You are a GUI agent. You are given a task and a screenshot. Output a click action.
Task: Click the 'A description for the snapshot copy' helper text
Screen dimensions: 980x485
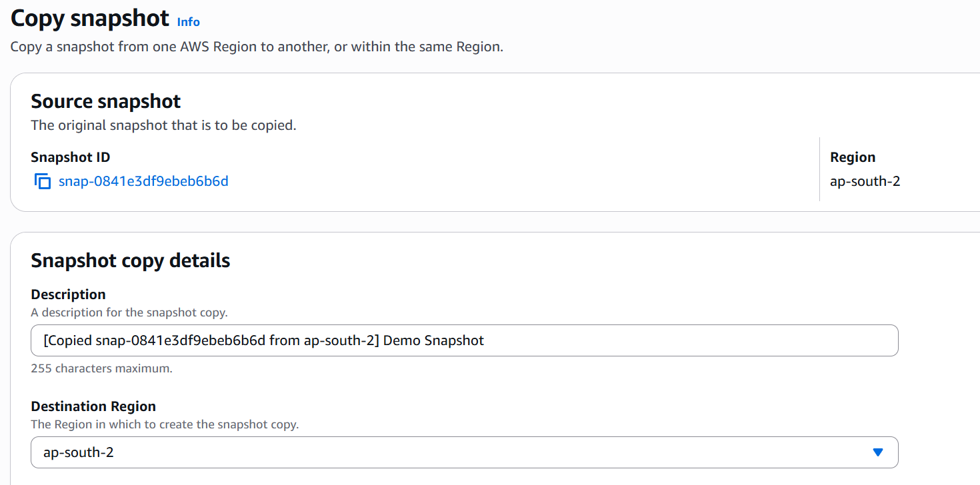click(129, 312)
